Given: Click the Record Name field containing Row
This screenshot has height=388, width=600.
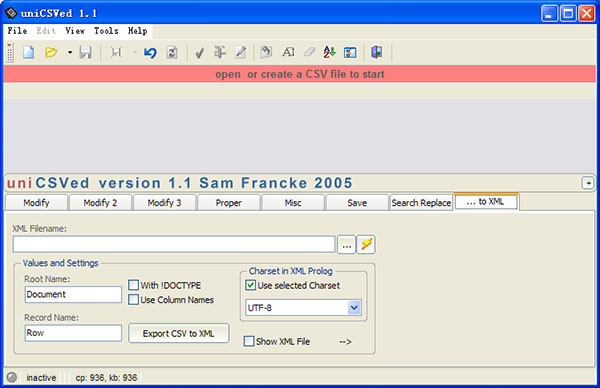Looking at the screenshot, I should [x=73, y=333].
